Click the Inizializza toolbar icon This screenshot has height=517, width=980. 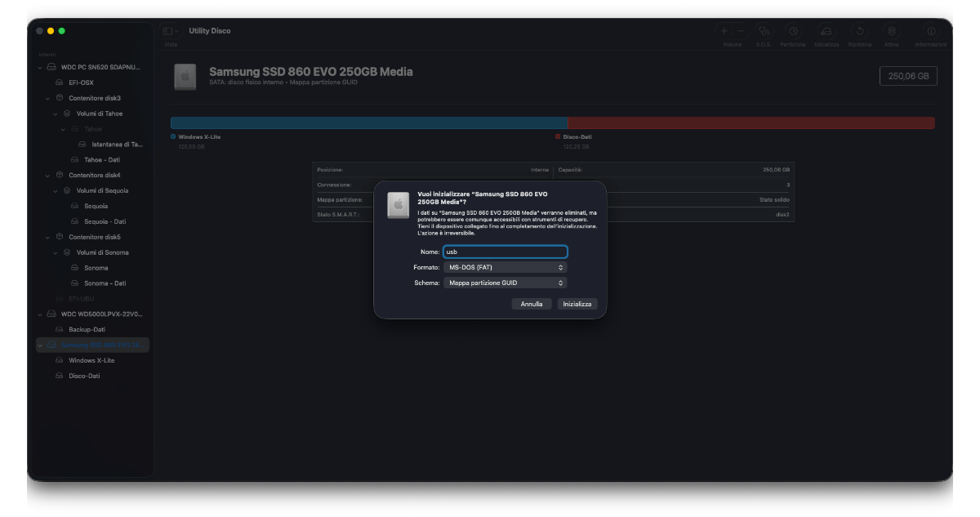tap(826, 30)
